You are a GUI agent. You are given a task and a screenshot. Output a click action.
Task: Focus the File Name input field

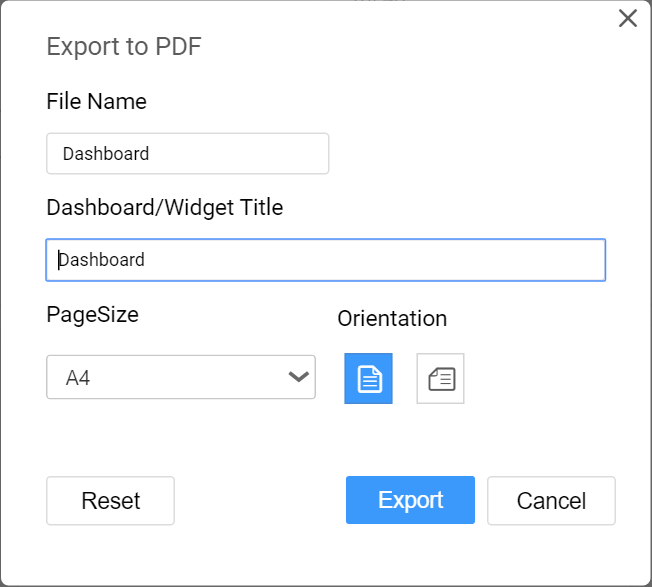[188, 153]
